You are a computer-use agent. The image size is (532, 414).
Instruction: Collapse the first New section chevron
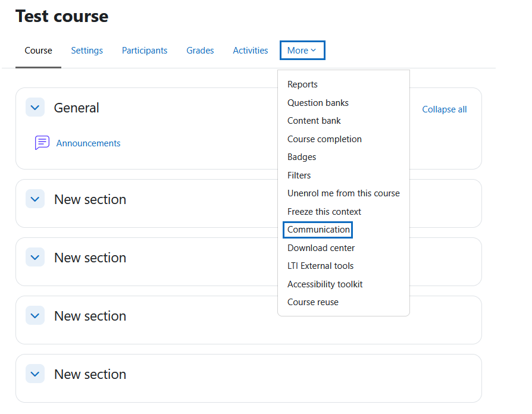(x=35, y=199)
